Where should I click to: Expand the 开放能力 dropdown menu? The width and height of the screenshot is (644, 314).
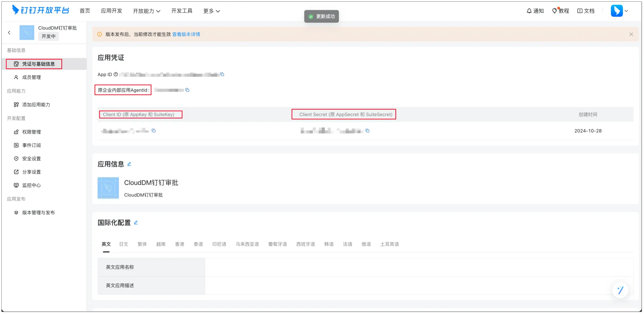tap(147, 11)
